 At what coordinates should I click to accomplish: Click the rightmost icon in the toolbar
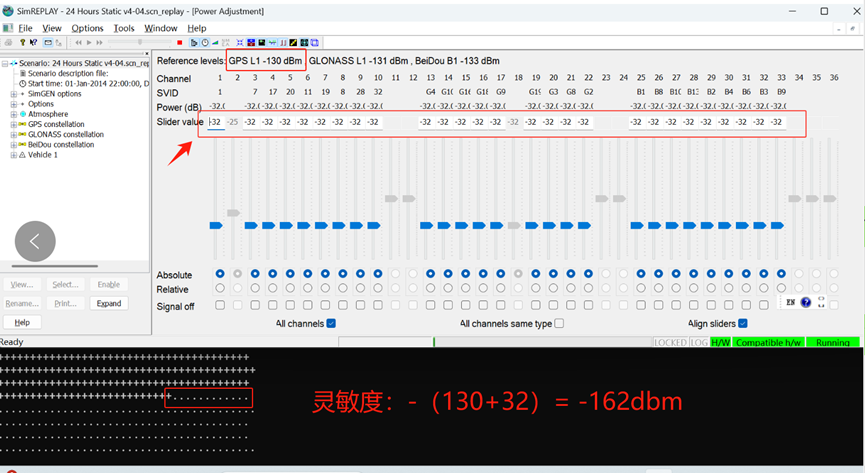point(315,43)
